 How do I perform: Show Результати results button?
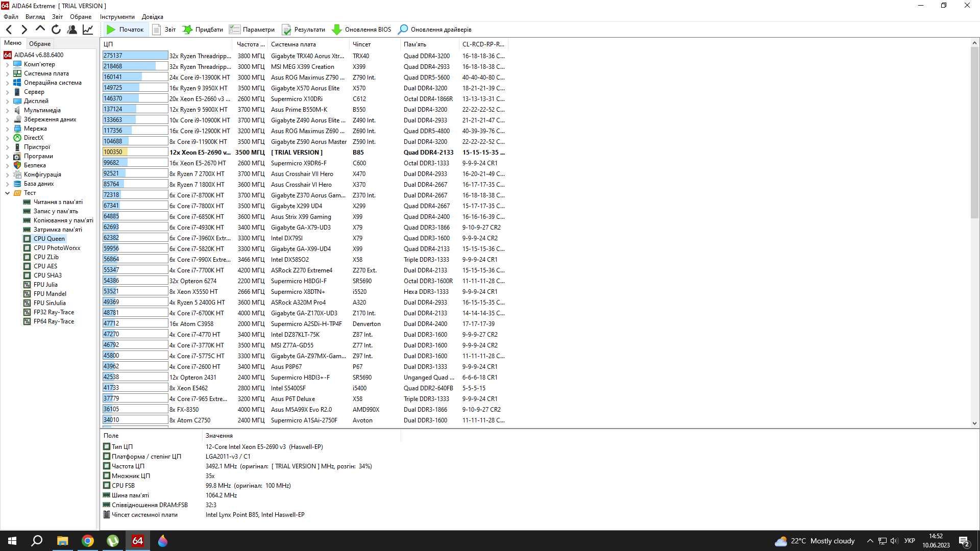303,30
